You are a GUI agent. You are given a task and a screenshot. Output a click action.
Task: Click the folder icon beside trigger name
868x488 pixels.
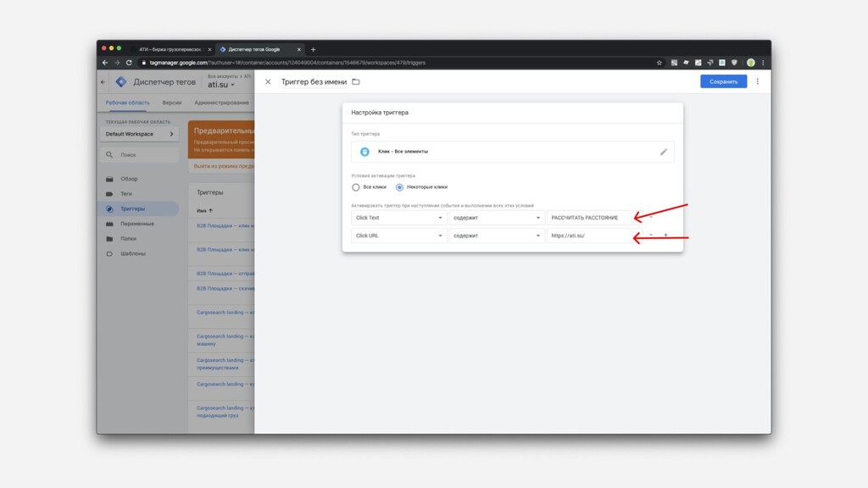[356, 82]
